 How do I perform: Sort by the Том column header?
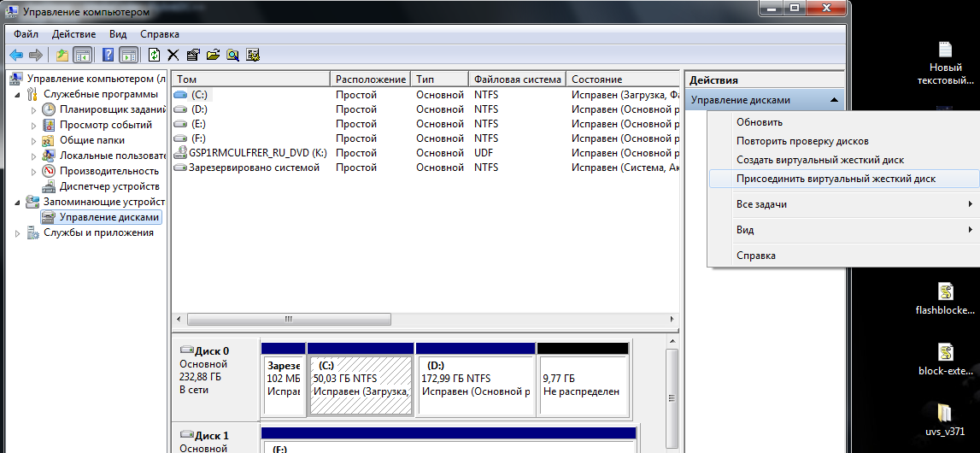pyautogui.click(x=250, y=79)
